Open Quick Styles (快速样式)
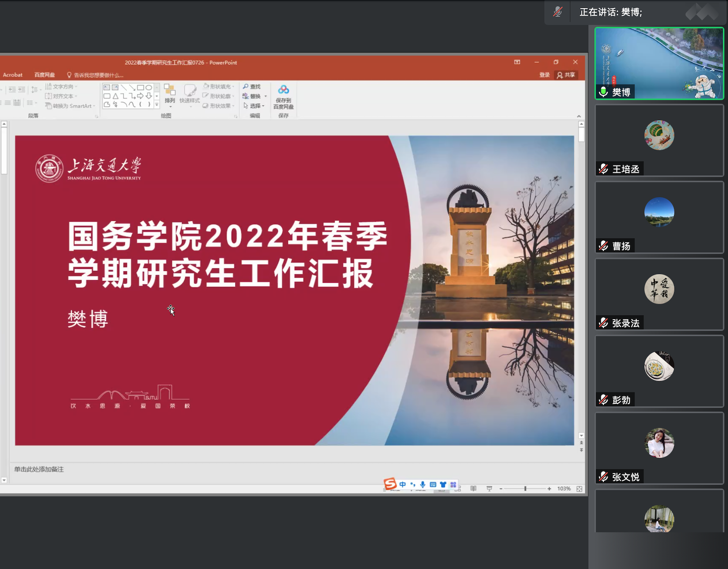The width and height of the screenshot is (728, 569). click(x=190, y=95)
